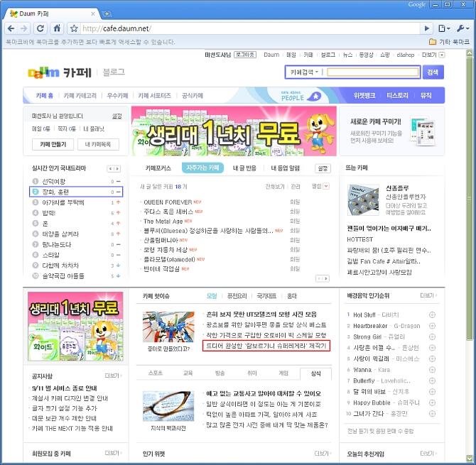Screen dimensions: 476x465
Task: Open 티스토리 menu item
Action: click(x=397, y=96)
